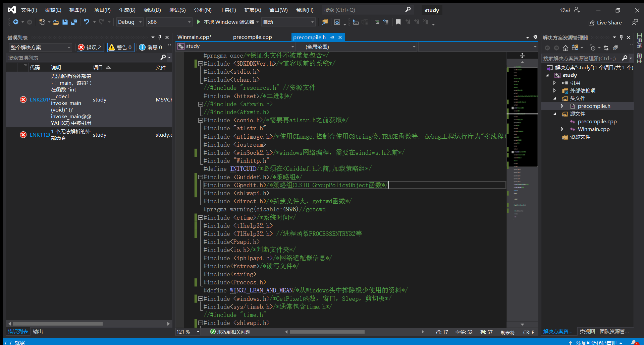Toggle pin on the precompile.h tab
This screenshot has height=345, width=644.
[x=332, y=37]
